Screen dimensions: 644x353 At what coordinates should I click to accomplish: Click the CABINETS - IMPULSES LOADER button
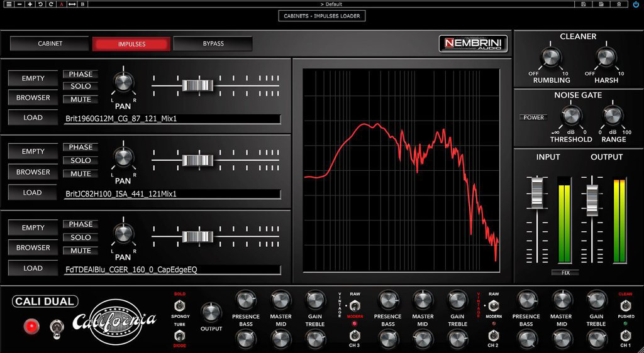tap(321, 16)
